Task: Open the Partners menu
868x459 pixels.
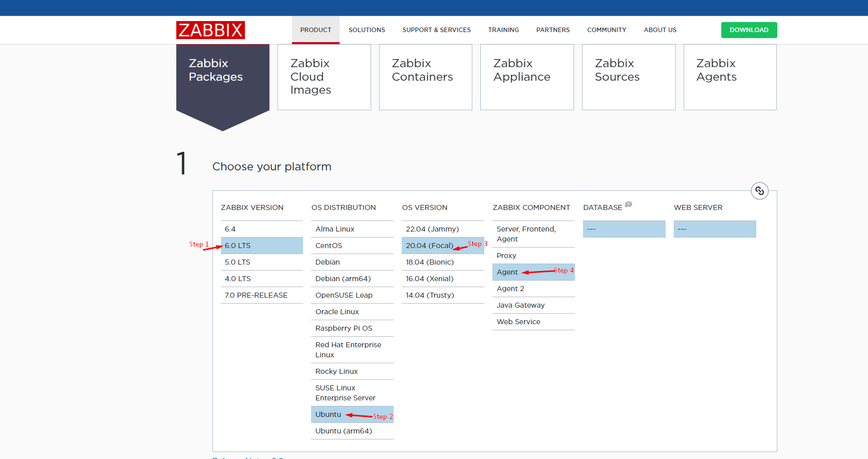Action: tap(553, 30)
